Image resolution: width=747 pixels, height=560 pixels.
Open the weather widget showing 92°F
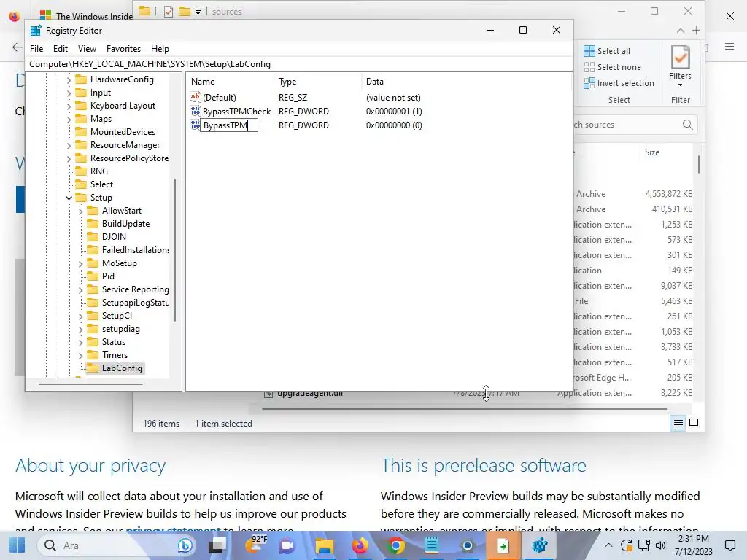tap(256, 544)
